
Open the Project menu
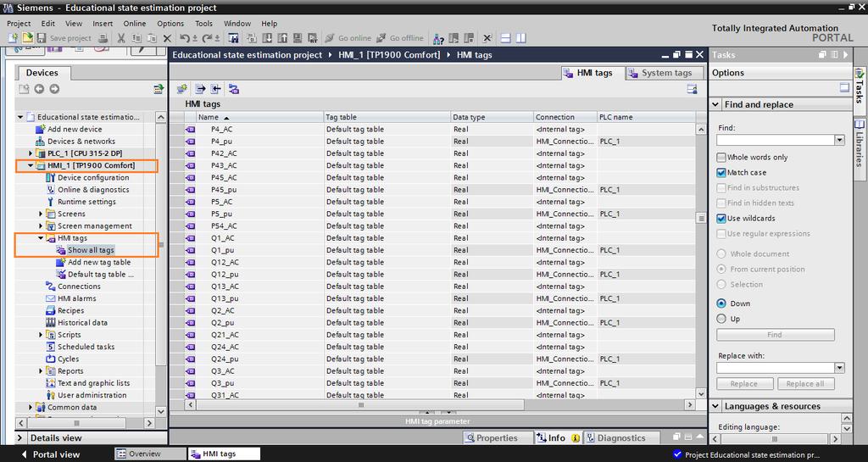(x=19, y=24)
